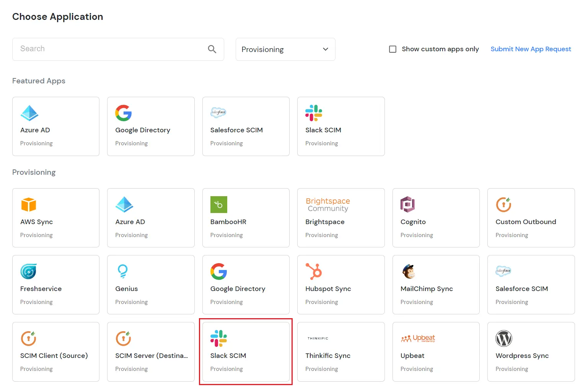Viewport: 588px width, 387px height.
Task: Click the Choose Application heading
Action: coord(58,17)
